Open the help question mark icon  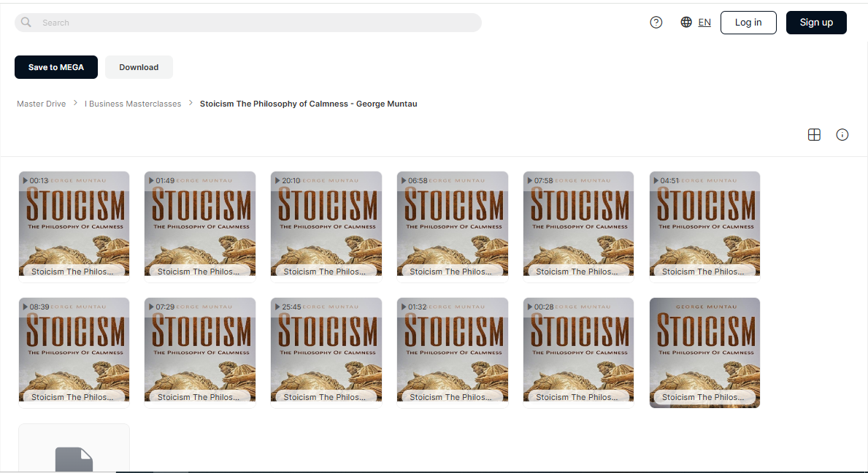pyautogui.click(x=656, y=22)
